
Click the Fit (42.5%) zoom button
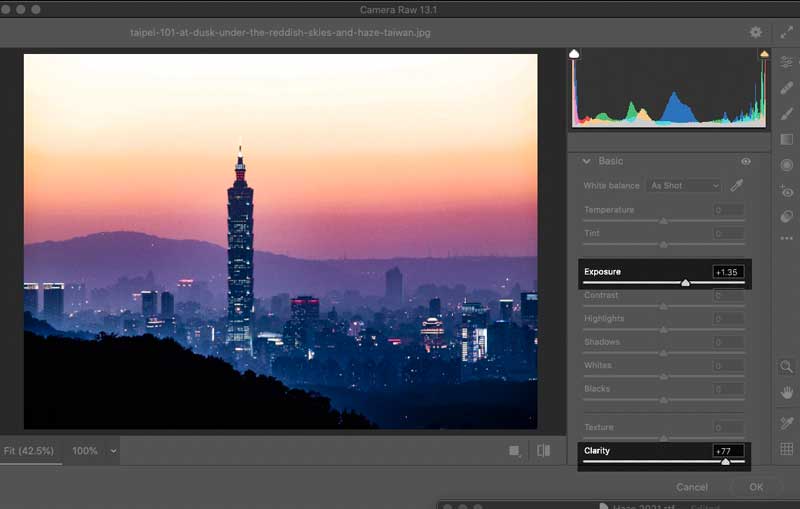(28, 451)
